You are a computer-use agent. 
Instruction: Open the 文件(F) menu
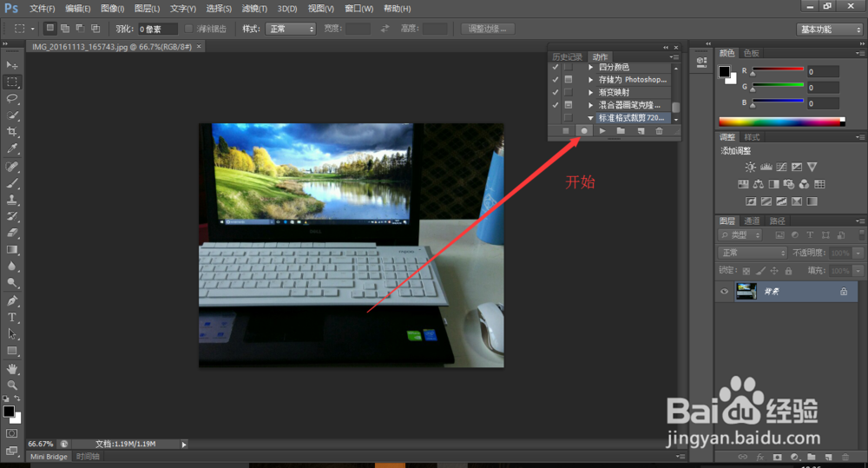[42, 9]
